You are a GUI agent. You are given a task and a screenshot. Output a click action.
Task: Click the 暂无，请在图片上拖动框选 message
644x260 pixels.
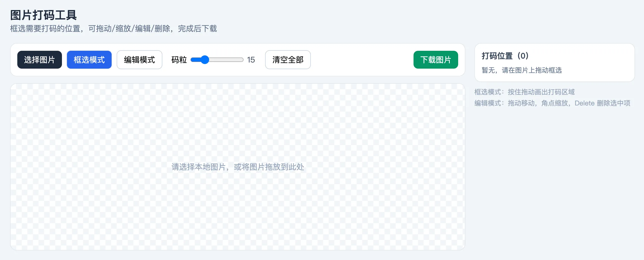click(522, 70)
